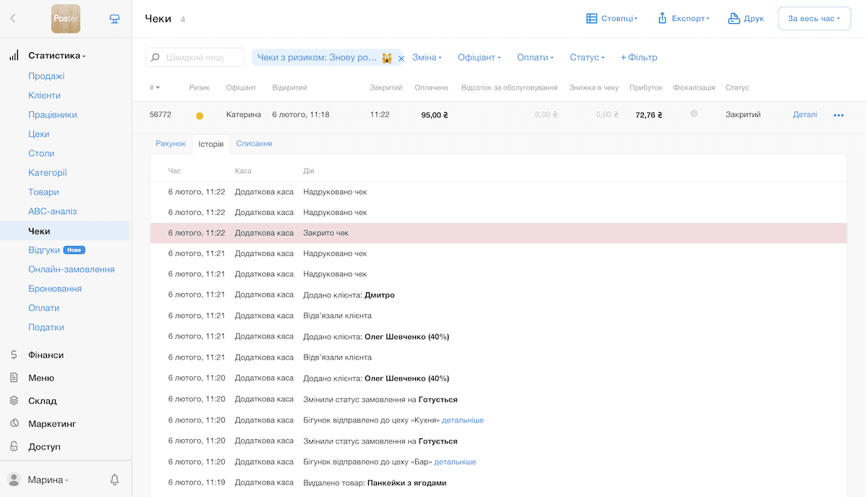Open Бронювання in the sidebar
This screenshot has height=497, width=868.
(x=55, y=289)
